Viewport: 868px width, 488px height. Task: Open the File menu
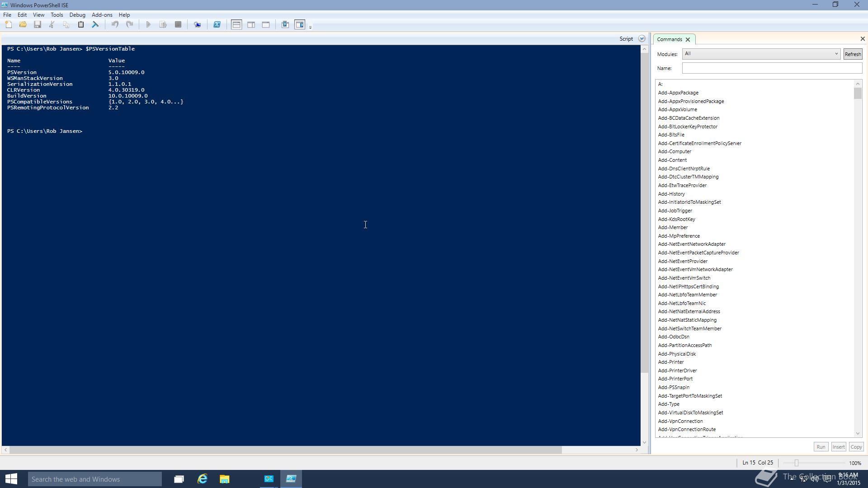point(7,15)
